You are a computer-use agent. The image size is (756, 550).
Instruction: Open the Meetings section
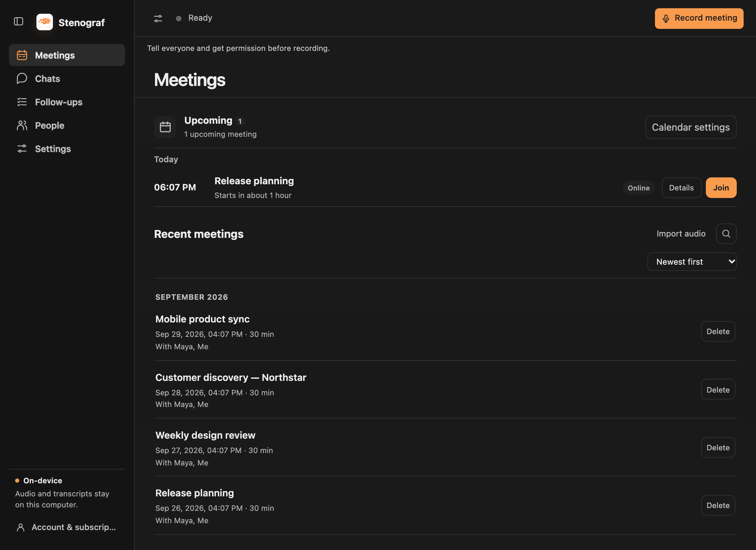67,55
